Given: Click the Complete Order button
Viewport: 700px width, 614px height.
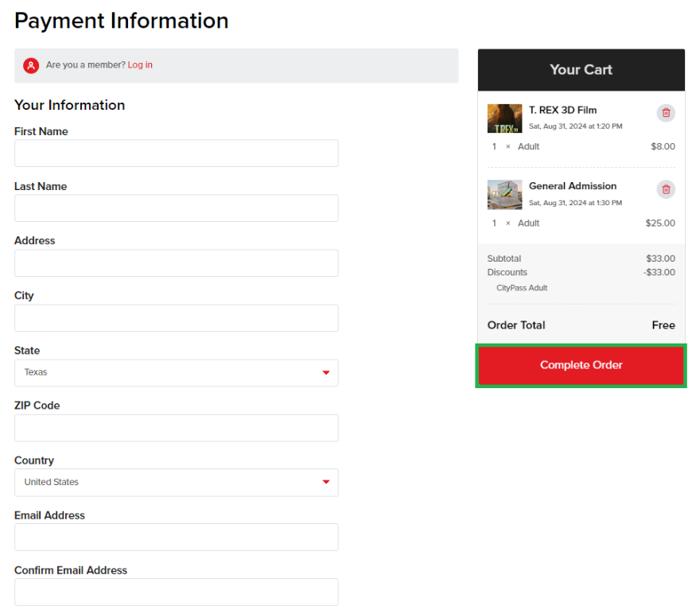Looking at the screenshot, I should pyautogui.click(x=581, y=365).
